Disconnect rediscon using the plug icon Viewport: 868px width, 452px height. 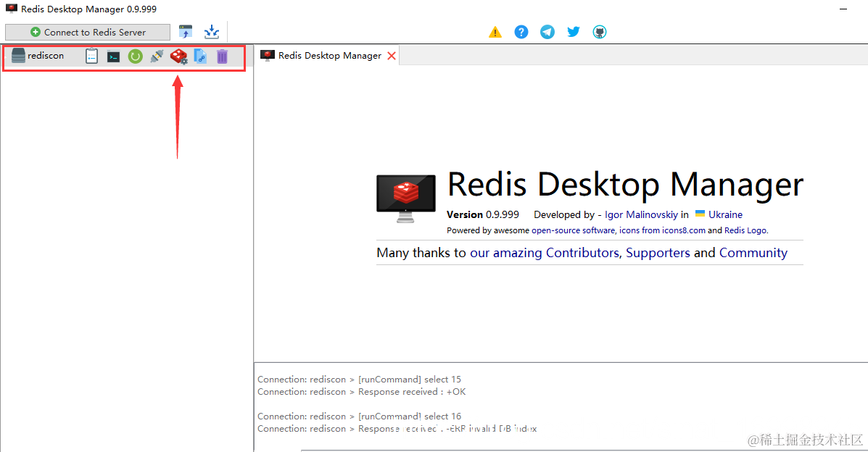157,56
